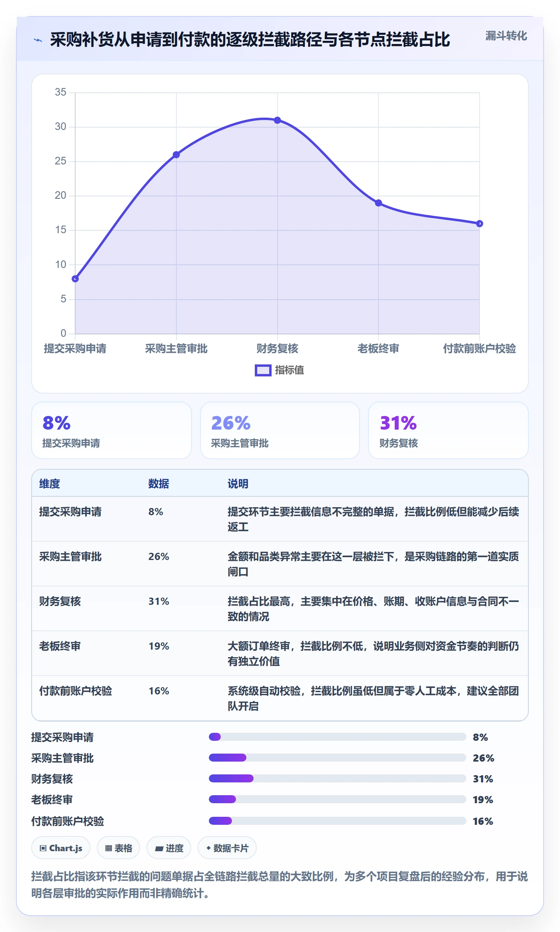This screenshot has height=932, width=560.
Task: Toggle the 指标值 legend swatch
Action: [x=263, y=370]
